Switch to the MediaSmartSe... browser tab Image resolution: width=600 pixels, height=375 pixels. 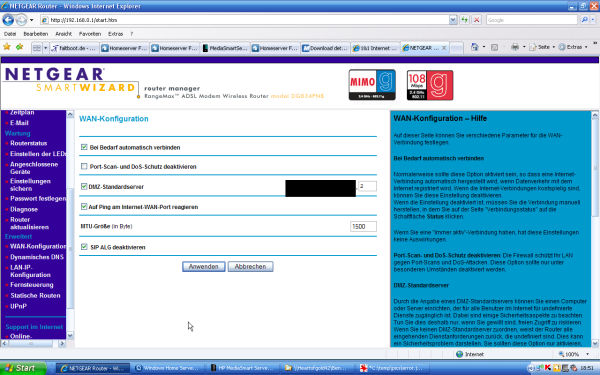[225, 48]
